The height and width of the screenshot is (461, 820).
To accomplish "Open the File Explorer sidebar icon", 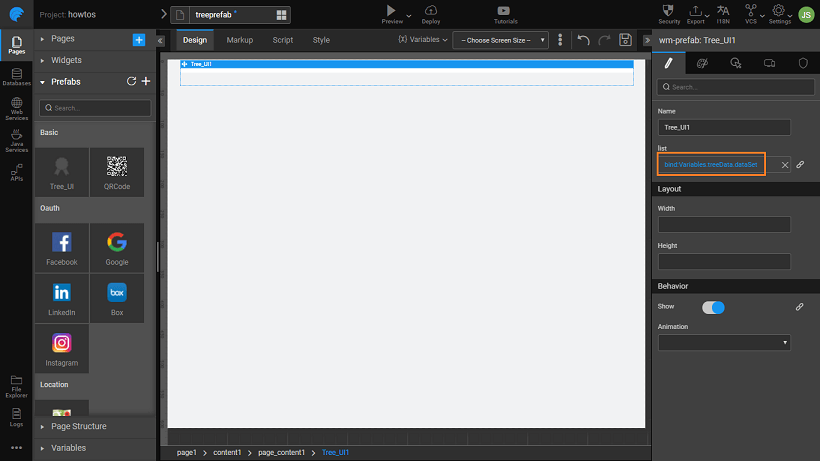I will click(16, 384).
